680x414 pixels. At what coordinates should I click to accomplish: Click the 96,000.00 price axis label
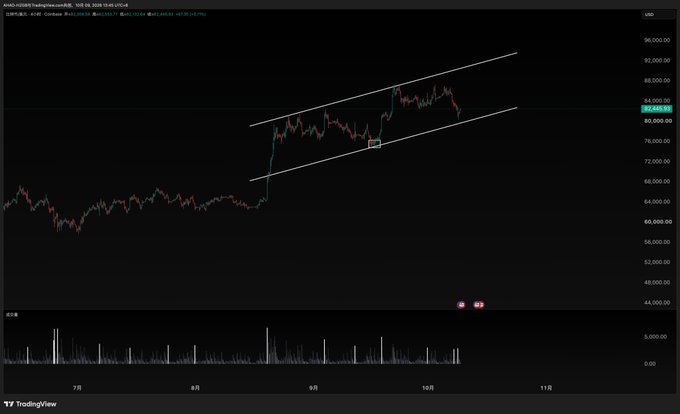(657, 40)
